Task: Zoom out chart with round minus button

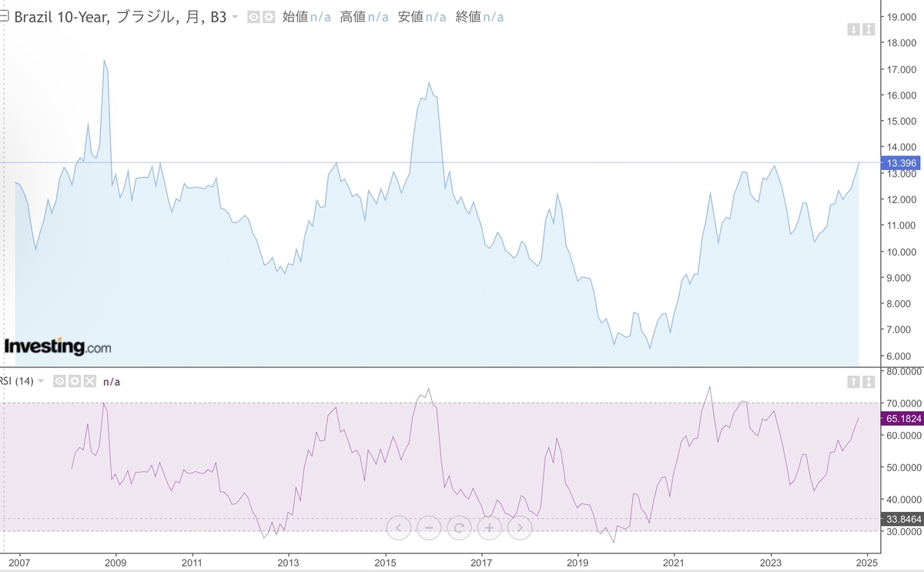Action: 429,527
